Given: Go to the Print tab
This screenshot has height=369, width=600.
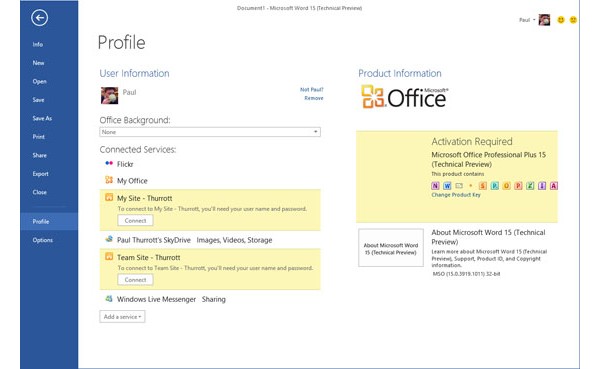Looking at the screenshot, I should point(39,137).
